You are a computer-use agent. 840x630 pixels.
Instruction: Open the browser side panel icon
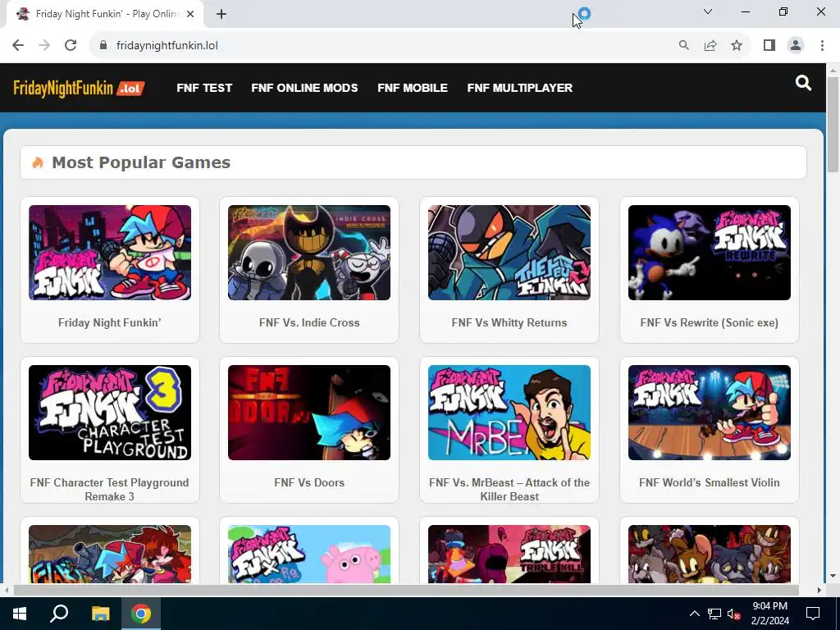(769, 46)
